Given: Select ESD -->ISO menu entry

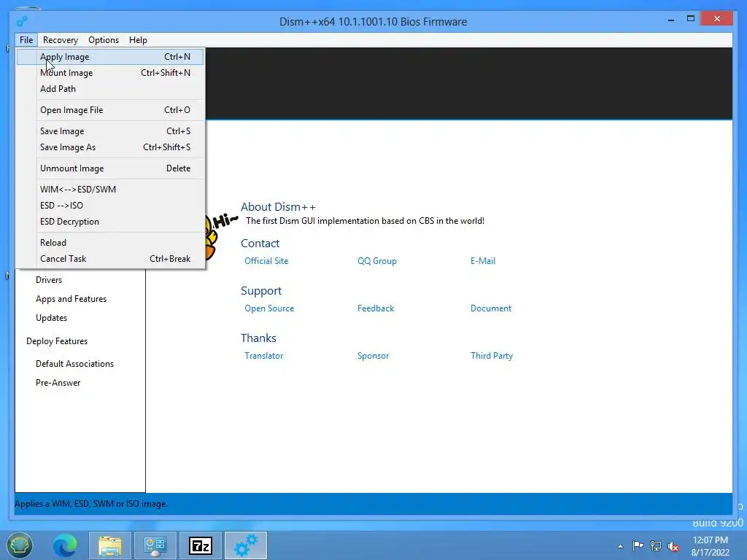Looking at the screenshot, I should click(110, 205).
